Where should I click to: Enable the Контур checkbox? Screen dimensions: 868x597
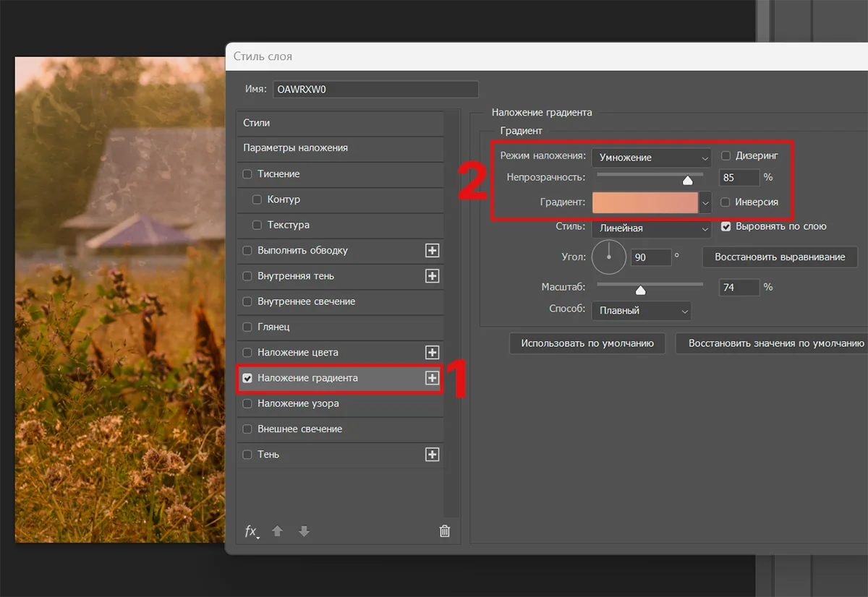pyautogui.click(x=257, y=199)
